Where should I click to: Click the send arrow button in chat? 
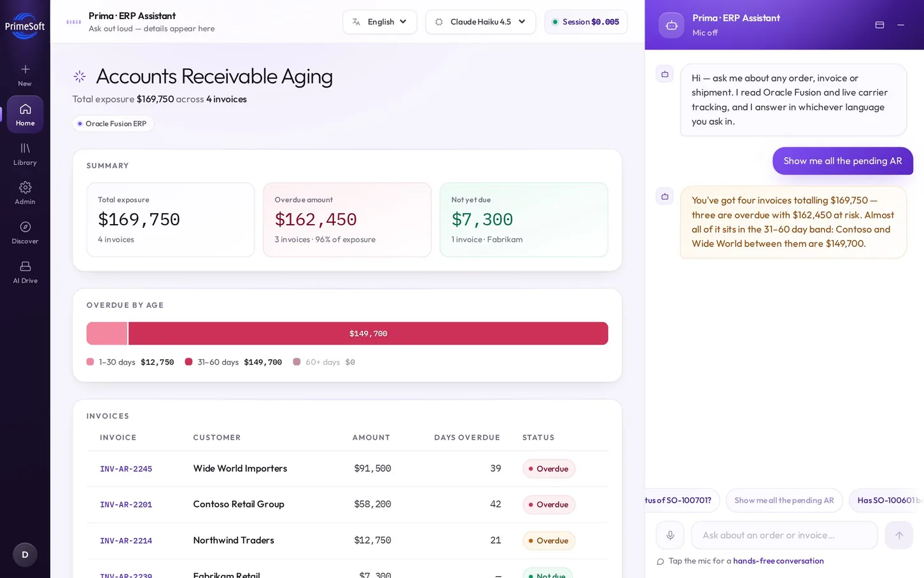pos(899,535)
